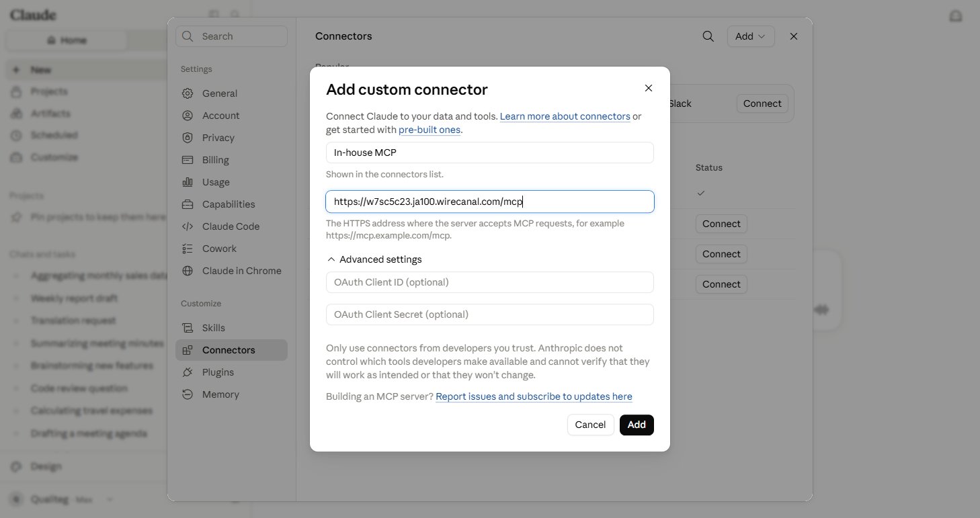Click the Capabilities sliders icon
The width and height of the screenshot is (980, 518).
click(188, 204)
